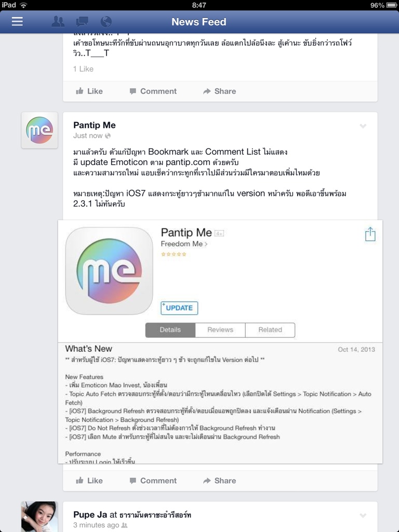Switch to the Reviews tab
Image resolution: width=399 pixels, height=532 pixels.
(220, 330)
